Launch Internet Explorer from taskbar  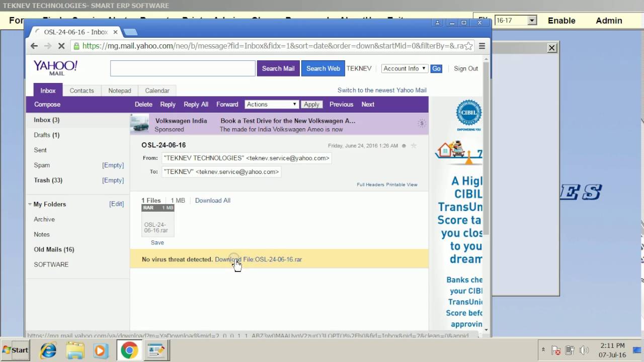(x=48, y=350)
